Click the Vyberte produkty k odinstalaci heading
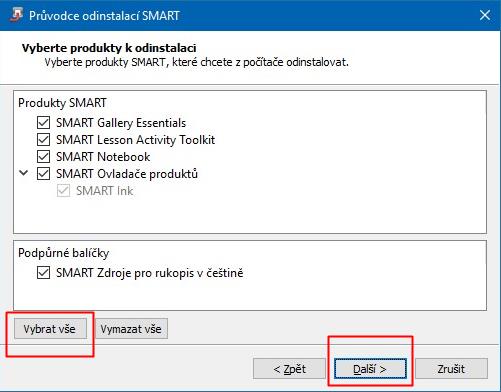Image resolution: width=501 pixels, height=392 pixels. [109, 48]
